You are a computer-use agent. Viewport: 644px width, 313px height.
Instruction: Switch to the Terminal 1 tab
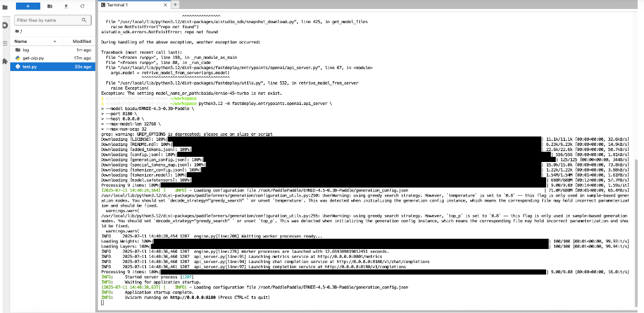pos(134,4)
